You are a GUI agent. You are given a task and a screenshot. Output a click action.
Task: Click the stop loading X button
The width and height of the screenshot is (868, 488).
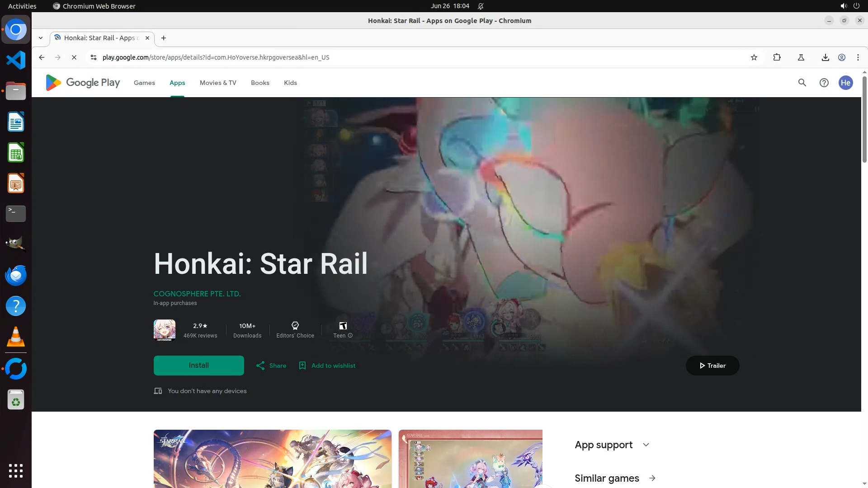(74, 57)
